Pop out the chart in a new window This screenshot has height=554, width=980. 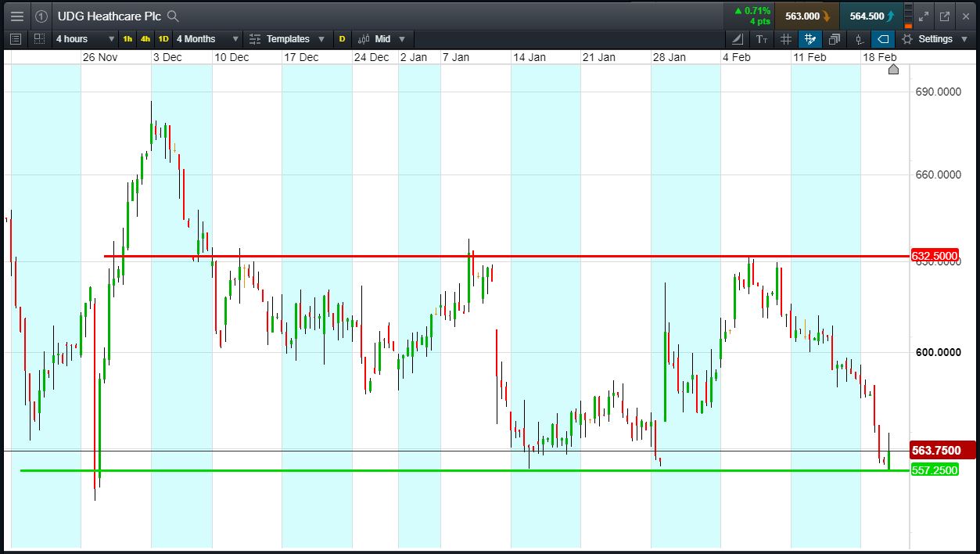coord(945,16)
